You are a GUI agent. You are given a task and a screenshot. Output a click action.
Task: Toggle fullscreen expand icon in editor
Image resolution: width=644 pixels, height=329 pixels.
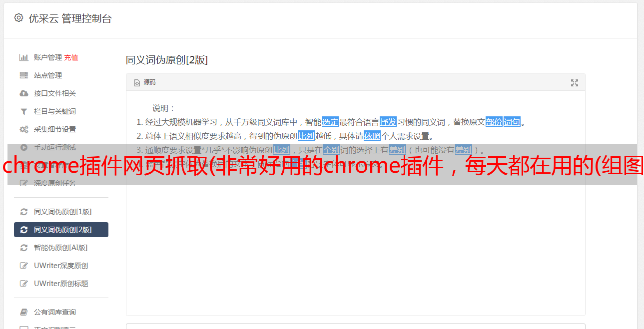pyautogui.click(x=575, y=83)
